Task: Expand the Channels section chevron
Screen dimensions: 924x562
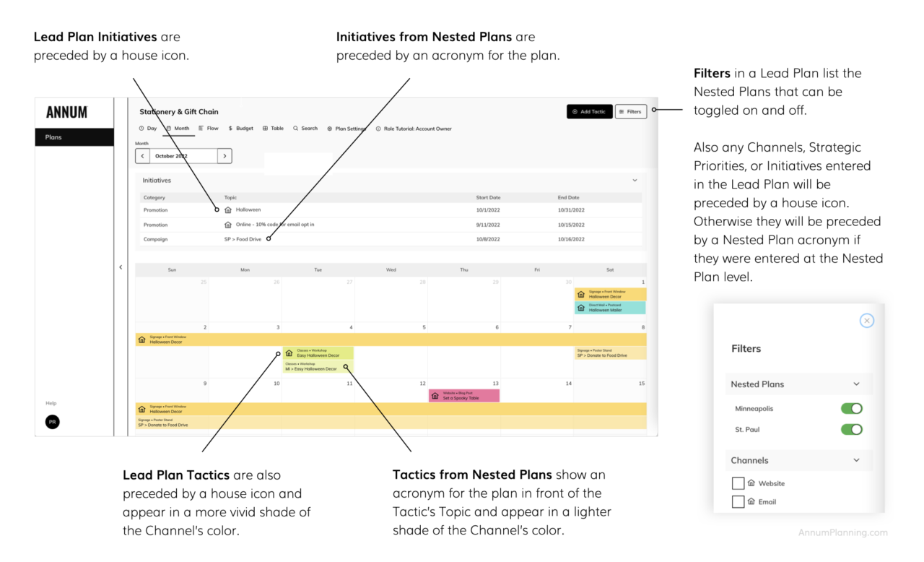Action: coord(857,460)
